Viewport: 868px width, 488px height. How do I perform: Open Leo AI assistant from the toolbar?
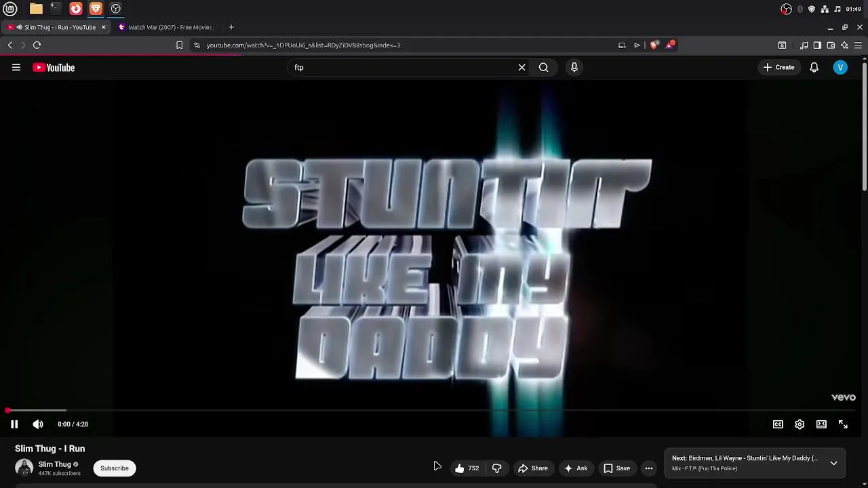pyautogui.click(x=844, y=45)
